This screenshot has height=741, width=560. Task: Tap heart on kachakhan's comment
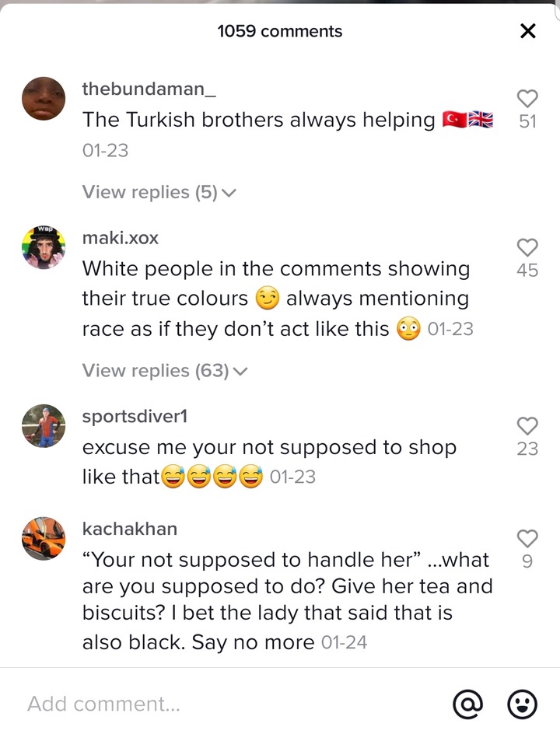527,539
